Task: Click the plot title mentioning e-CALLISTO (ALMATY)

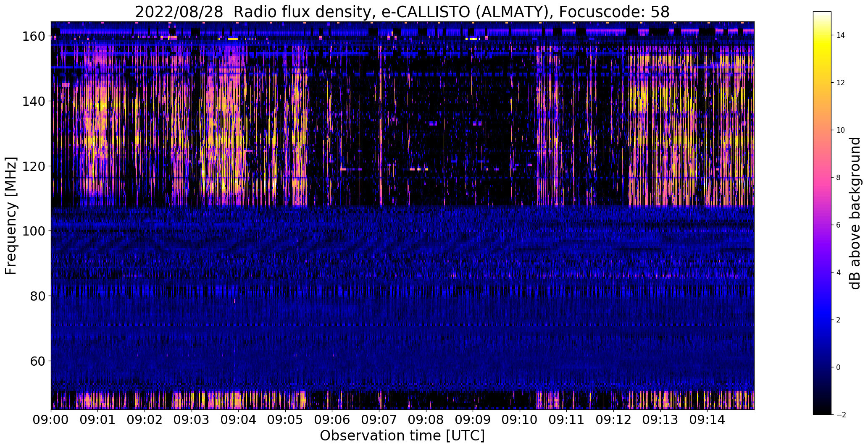Action: pos(402,12)
